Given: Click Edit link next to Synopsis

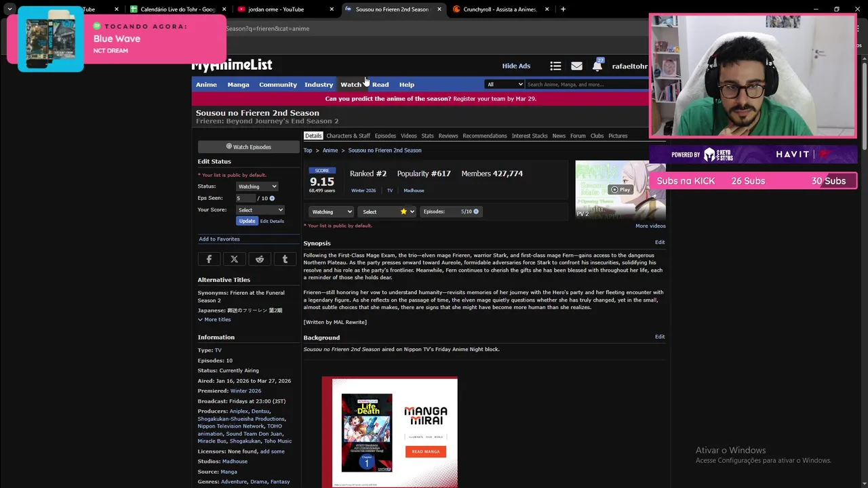Looking at the screenshot, I should (x=660, y=242).
